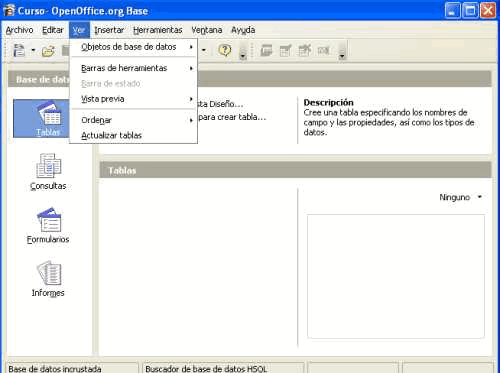Viewport: 500px width, 373px height.
Task: Open the Ayuda menu
Action: point(243,30)
